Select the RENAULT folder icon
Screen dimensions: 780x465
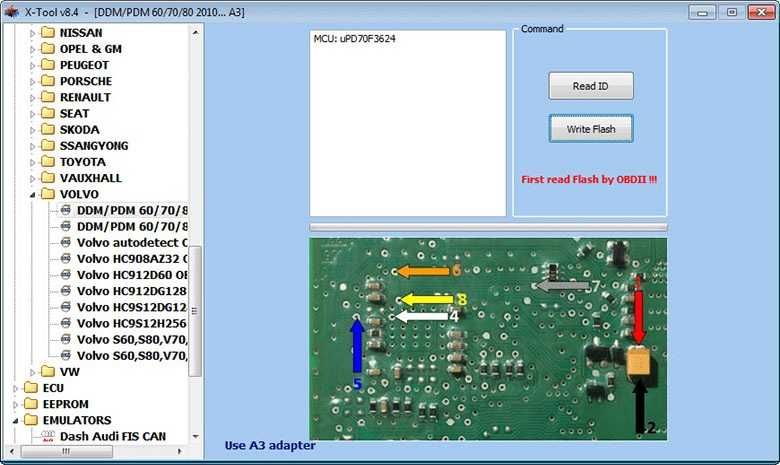(48, 97)
